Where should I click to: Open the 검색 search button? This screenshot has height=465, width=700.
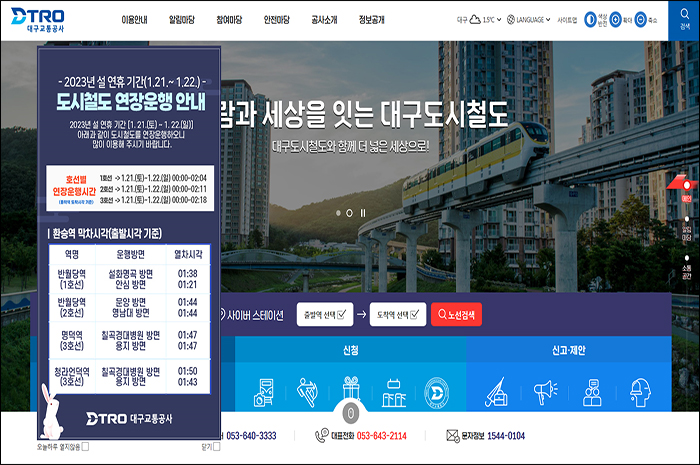[684, 20]
